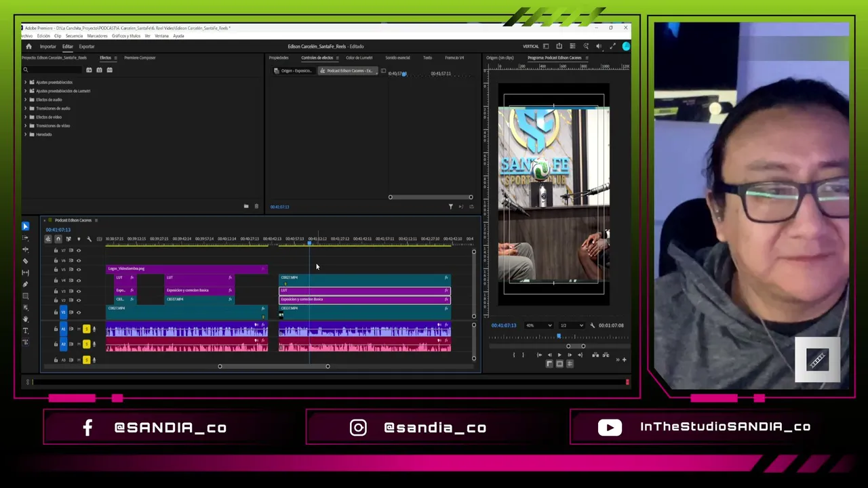868x488 pixels.
Task: Click the YUV Effects filter icon
Action: [x=110, y=70]
